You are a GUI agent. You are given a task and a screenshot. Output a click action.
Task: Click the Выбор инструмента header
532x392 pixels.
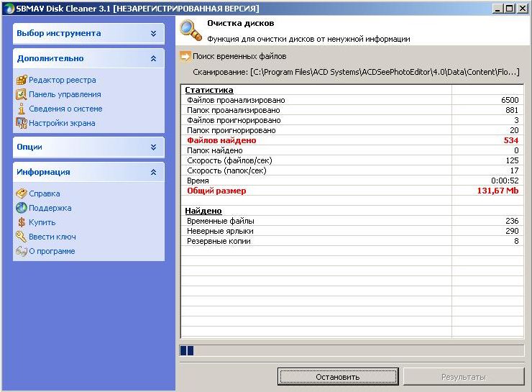(x=88, y=33)
